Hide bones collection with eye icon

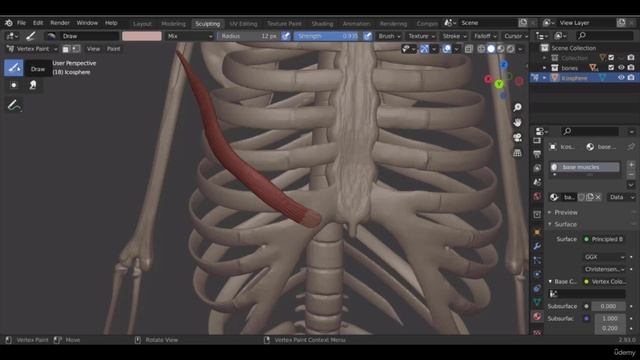[x=621, y=68]
